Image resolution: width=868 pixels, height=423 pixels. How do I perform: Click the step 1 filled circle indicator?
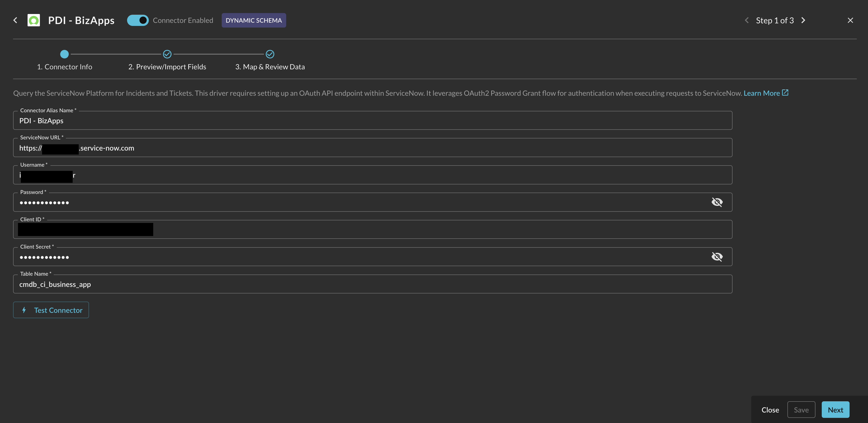click(x=64, y=54)
